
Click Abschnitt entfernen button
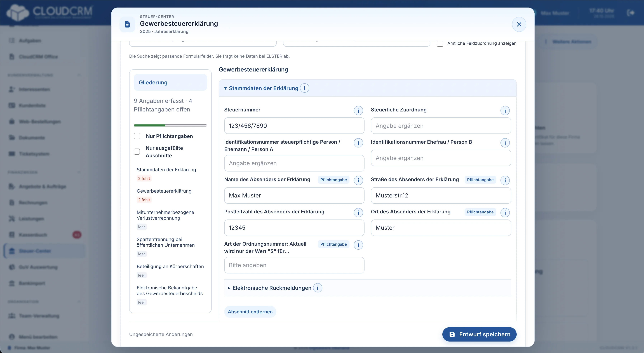coord(250,312)
